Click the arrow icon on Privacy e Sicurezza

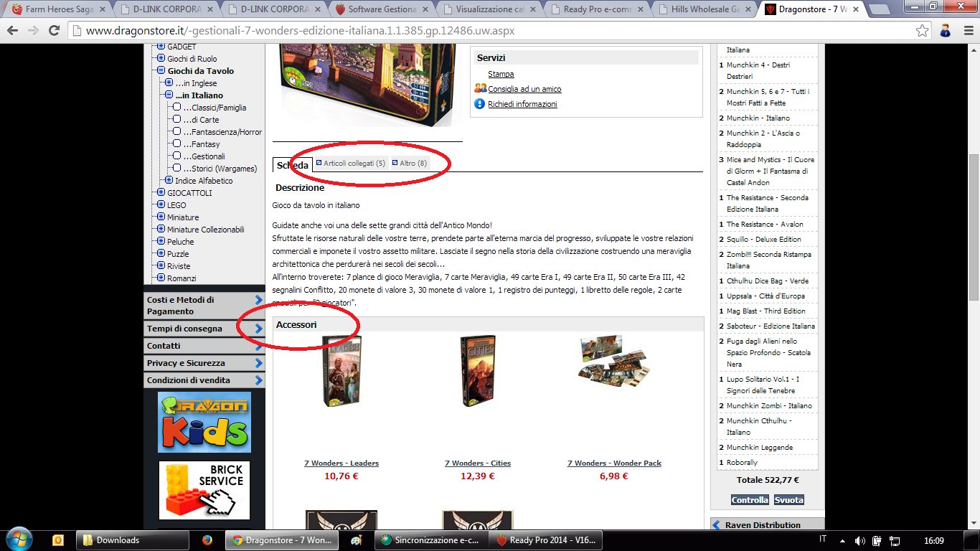[259, 363]
